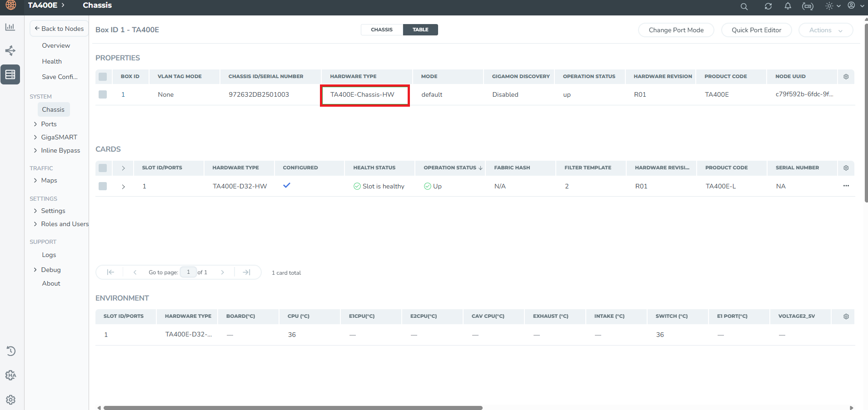Expand the Inline Bypass tree item

[x=35, y=150]
